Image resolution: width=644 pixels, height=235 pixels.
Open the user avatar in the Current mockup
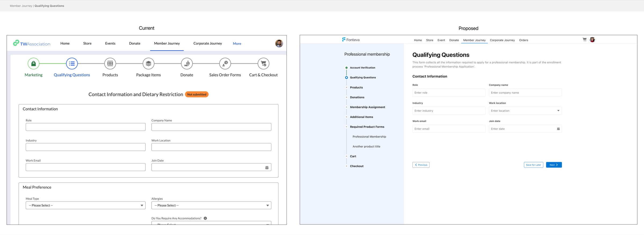click(279, 43)
